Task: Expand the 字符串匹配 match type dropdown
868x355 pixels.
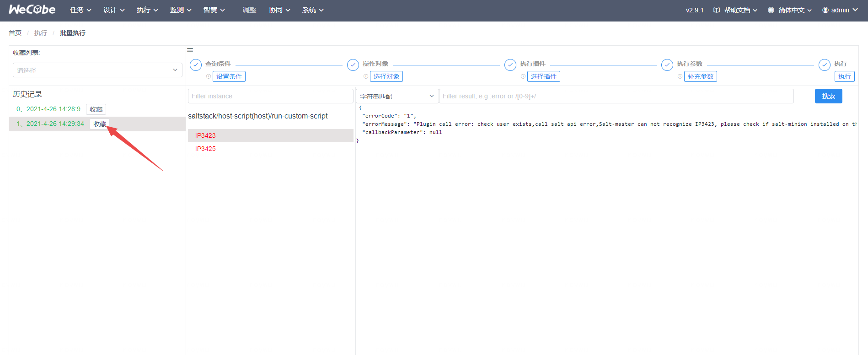Action: click(x=396, y=96)
